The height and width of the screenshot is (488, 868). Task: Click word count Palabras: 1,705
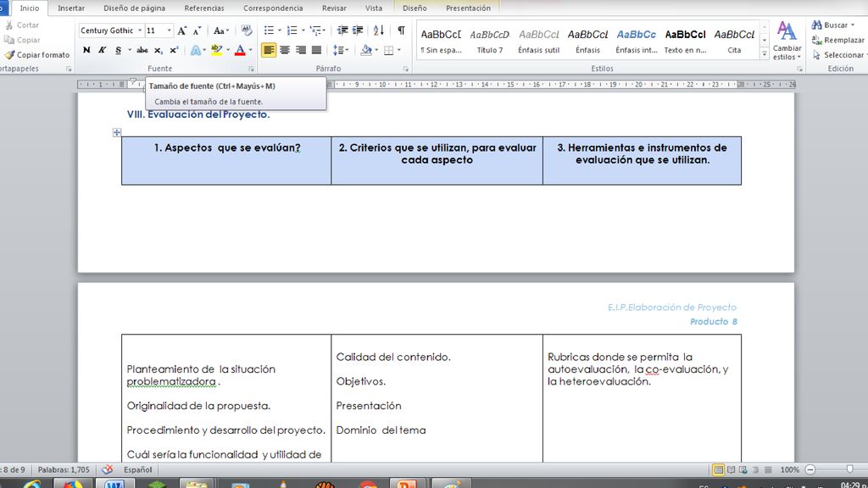64,469
